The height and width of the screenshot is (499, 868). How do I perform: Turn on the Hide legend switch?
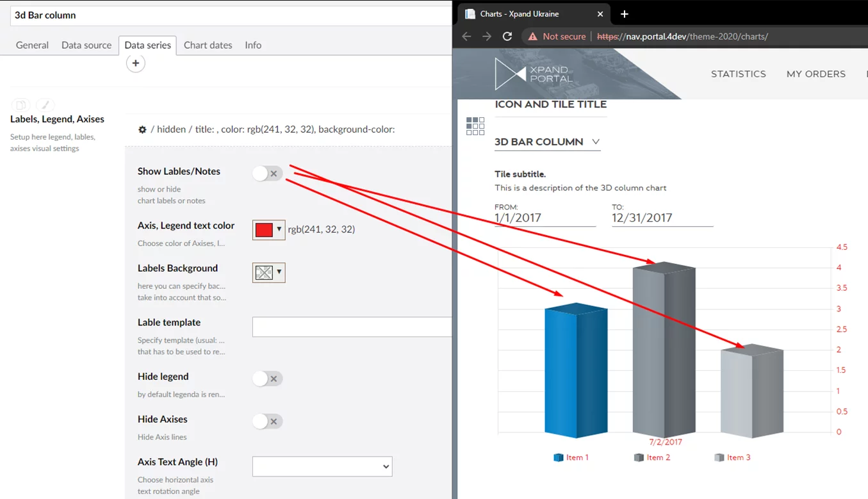pos(267,379)
